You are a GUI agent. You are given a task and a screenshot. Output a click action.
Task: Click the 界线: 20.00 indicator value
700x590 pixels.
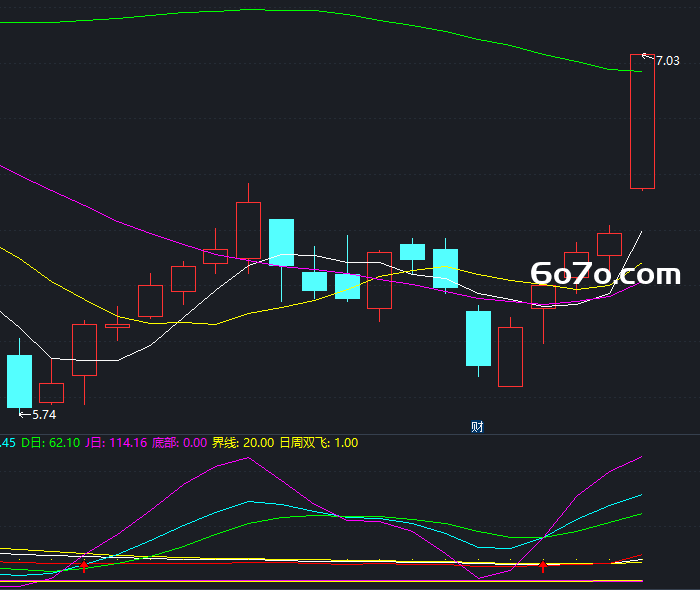click(243, 443)
